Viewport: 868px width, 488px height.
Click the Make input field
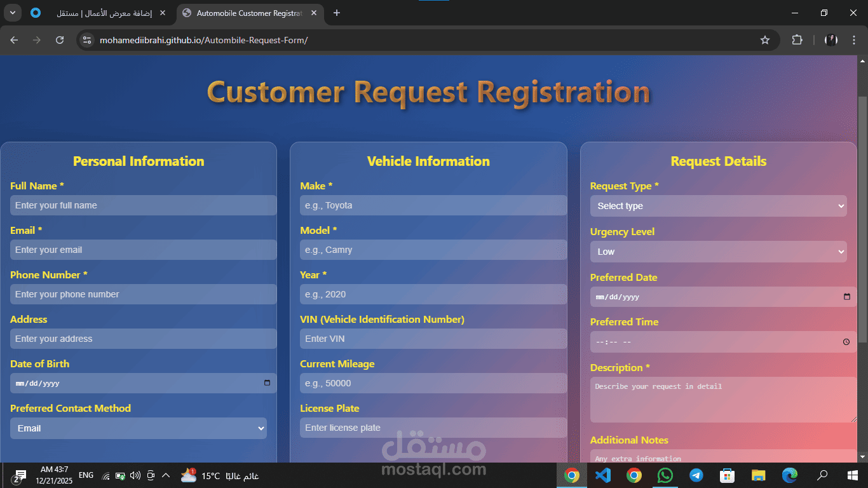click(433, 205)
